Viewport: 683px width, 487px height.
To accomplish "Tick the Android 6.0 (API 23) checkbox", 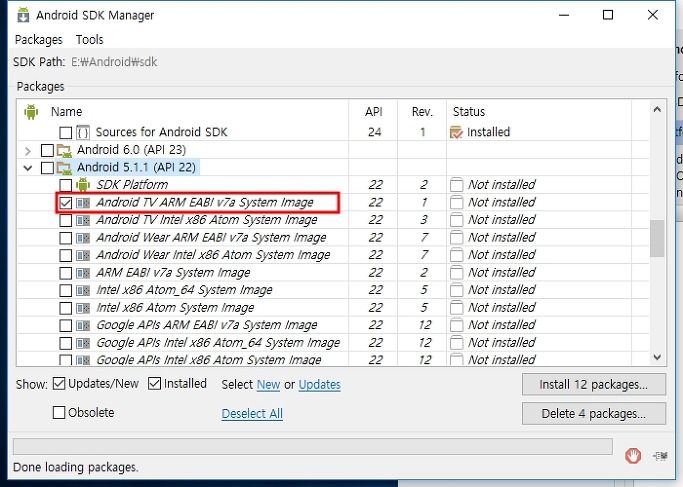I will [x=47, y=150].
